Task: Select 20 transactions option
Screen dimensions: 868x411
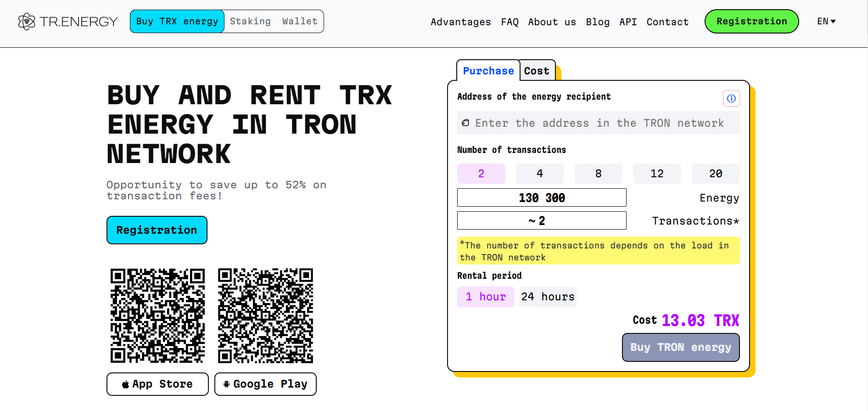Action: click(716, 174)
